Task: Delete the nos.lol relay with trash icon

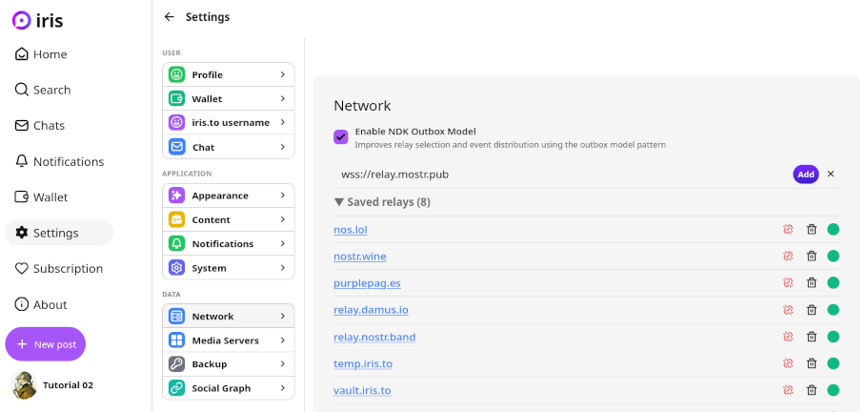Action: pyautogui.click(x=812, y=230)
